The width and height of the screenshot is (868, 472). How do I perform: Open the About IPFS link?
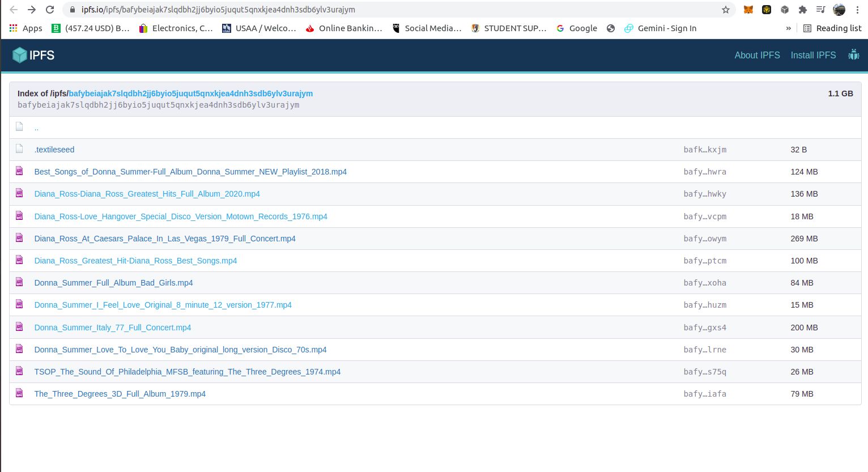click(757, 55)
